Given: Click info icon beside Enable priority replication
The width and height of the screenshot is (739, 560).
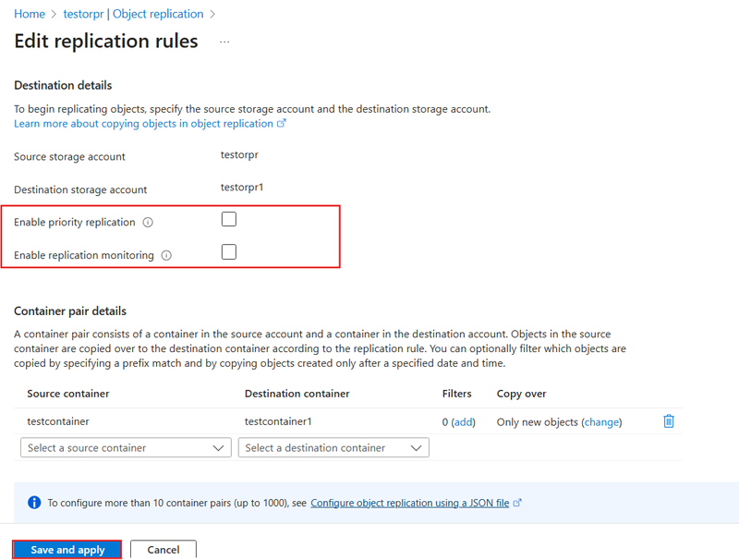Looking at the screenshot, I should (148, 223).
